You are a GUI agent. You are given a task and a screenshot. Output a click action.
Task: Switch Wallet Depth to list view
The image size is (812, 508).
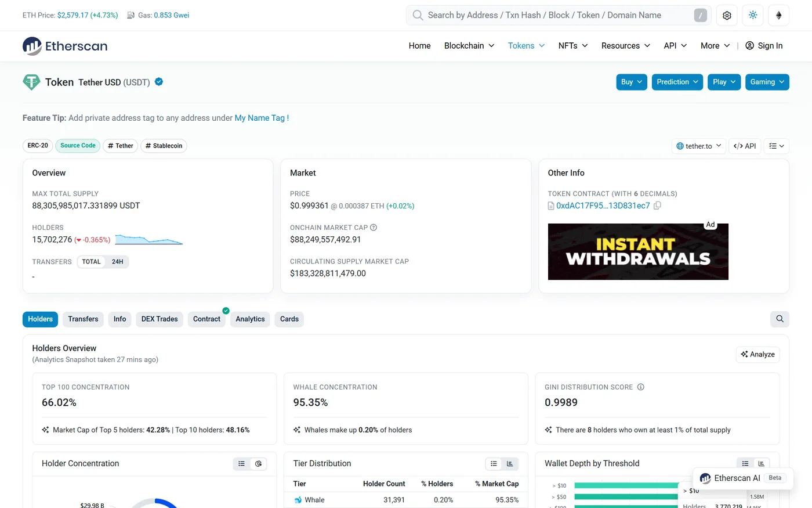click(x=745, y=464)
